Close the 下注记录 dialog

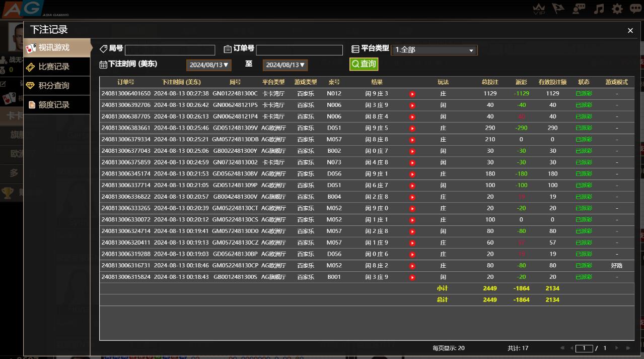pos(630,31)
